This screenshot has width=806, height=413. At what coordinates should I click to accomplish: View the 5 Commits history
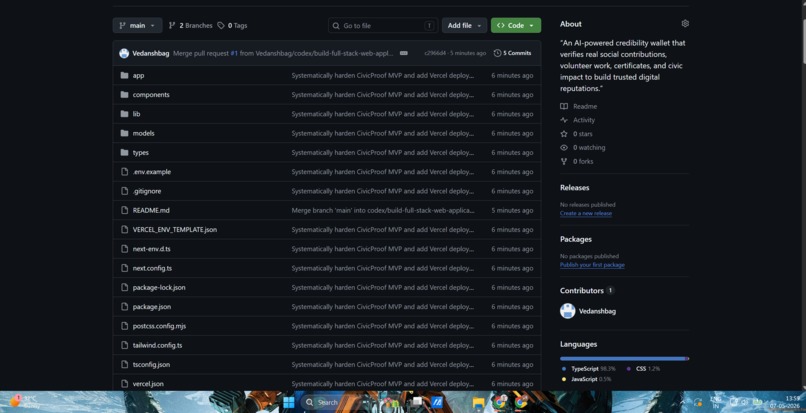(512, 53)
